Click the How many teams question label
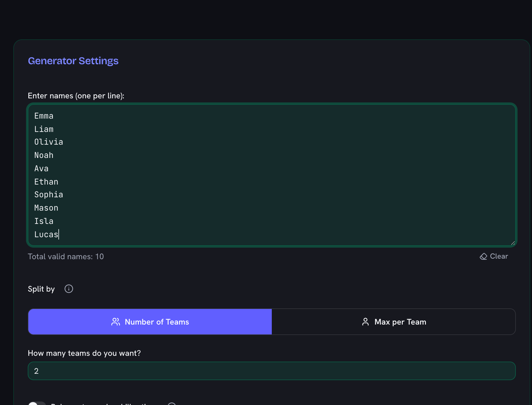 [x=84, y=353]
